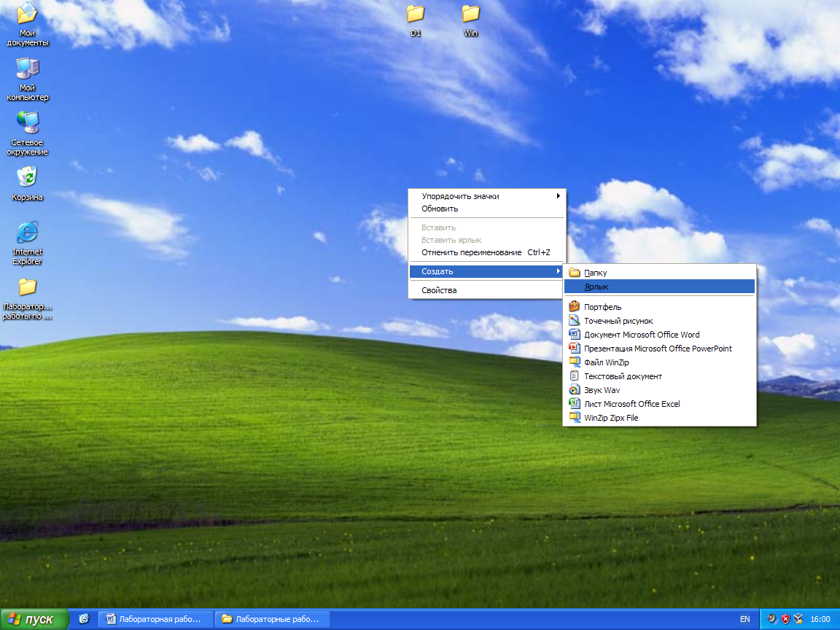Screen dimensions: 840x630
Task: Click the red shield tray icon
Action: pos(785,619)
